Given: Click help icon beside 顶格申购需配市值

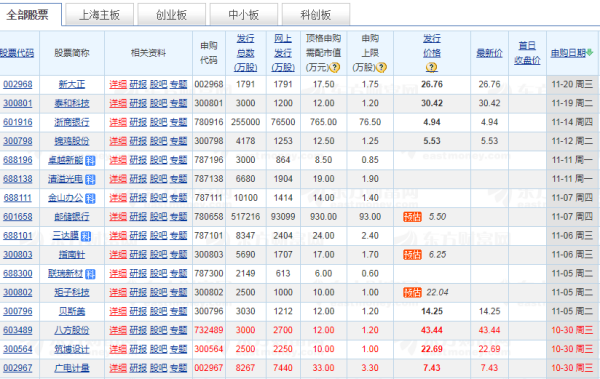Looking at the screenshot, I should click(x=335, y=68).
